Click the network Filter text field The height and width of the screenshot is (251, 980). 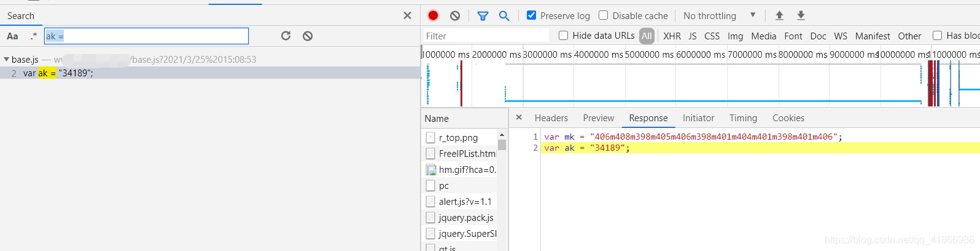[x=486, y=36]
